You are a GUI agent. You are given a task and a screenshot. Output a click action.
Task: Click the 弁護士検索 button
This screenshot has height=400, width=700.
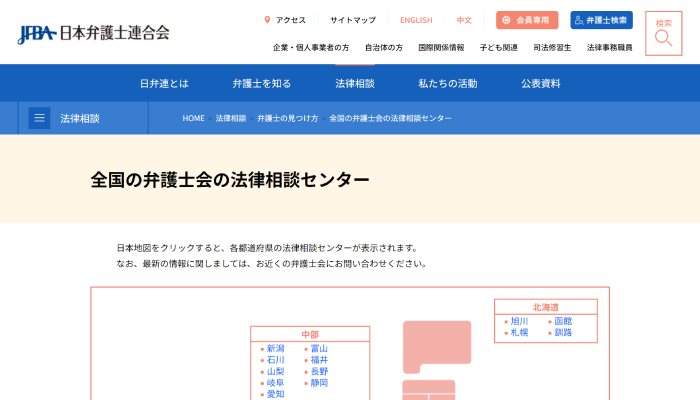(601, 20)
